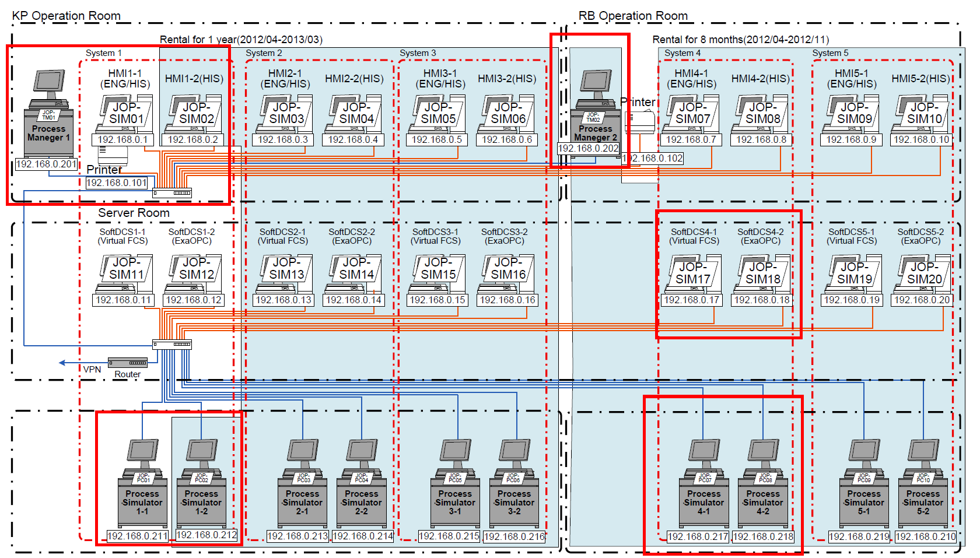
Task: Select Process Simulator 2-2 computer
Action: (x=362, y=483)
